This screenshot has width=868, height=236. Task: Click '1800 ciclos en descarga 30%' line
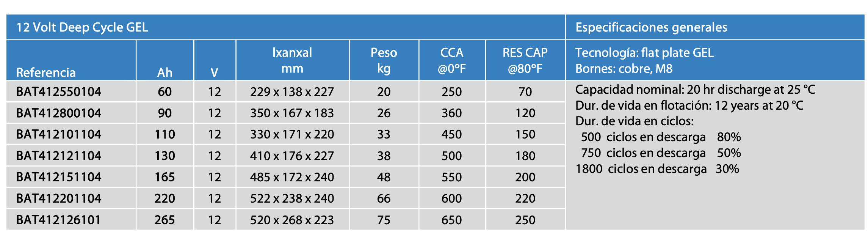pos(657,168)
